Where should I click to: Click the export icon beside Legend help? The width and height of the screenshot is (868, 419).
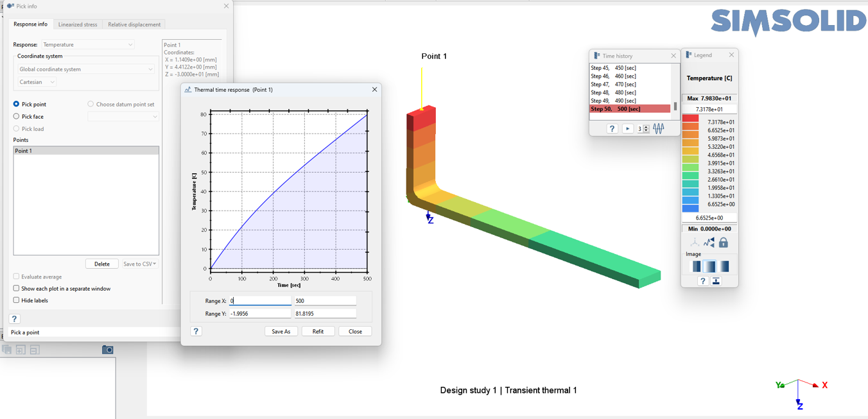click(x=716, y=281)
